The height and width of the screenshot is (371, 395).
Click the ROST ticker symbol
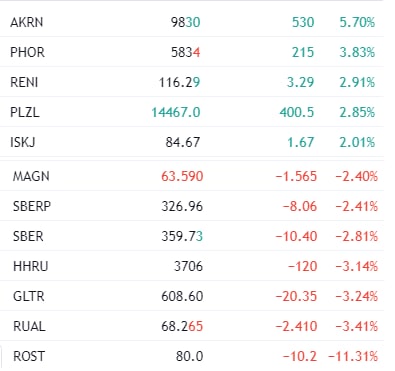29,356
